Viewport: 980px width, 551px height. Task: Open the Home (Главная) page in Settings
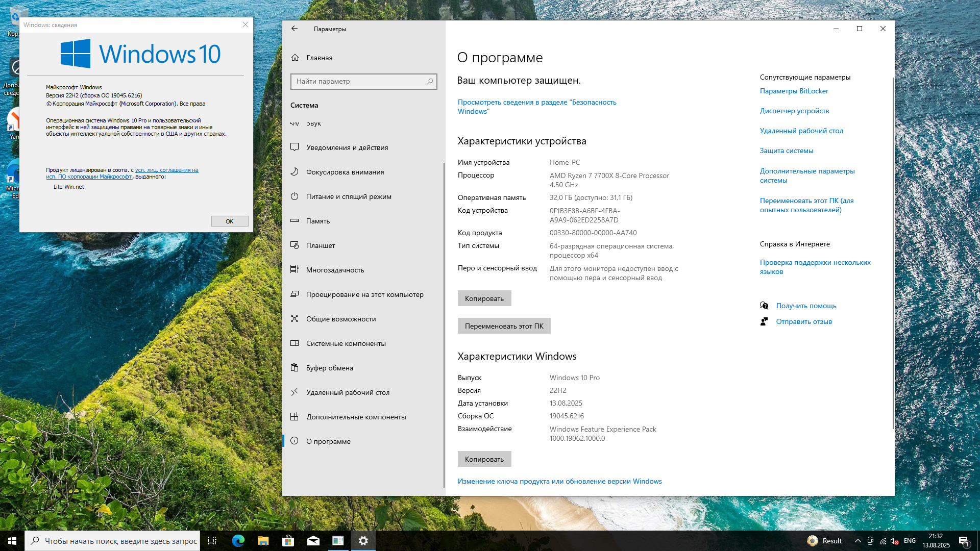pos(319,58)
